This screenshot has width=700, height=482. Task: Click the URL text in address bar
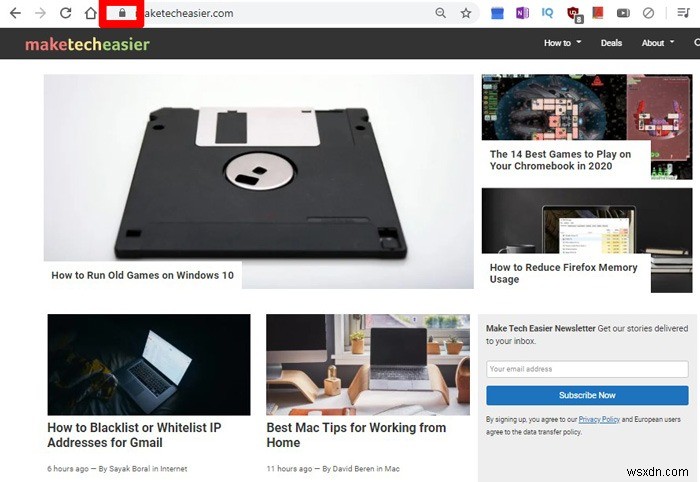point(188,13)
